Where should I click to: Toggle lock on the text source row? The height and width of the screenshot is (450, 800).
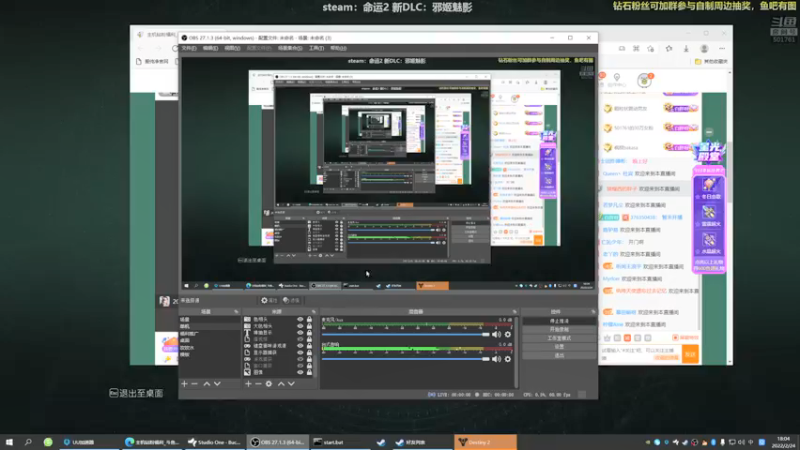click(309, 333)
